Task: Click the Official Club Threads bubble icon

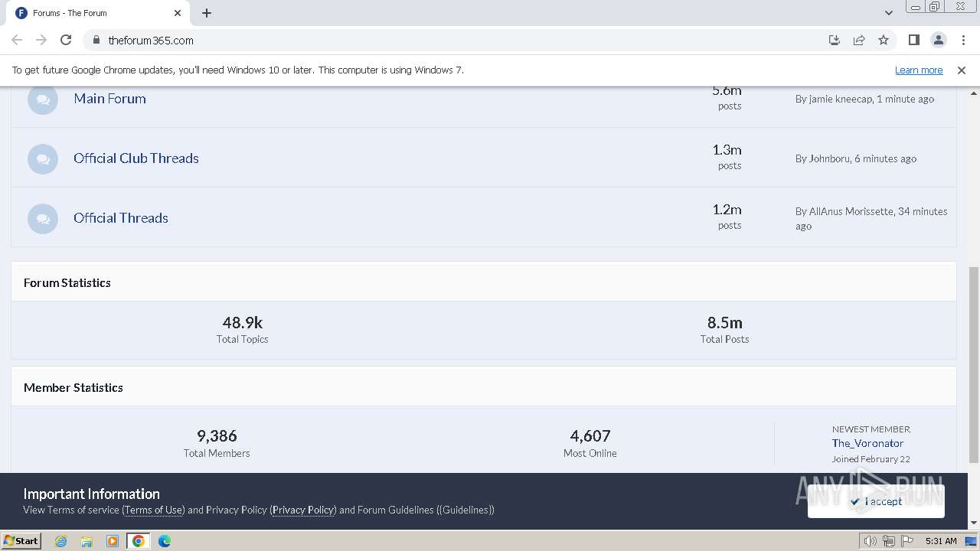Action: (43, 159)
